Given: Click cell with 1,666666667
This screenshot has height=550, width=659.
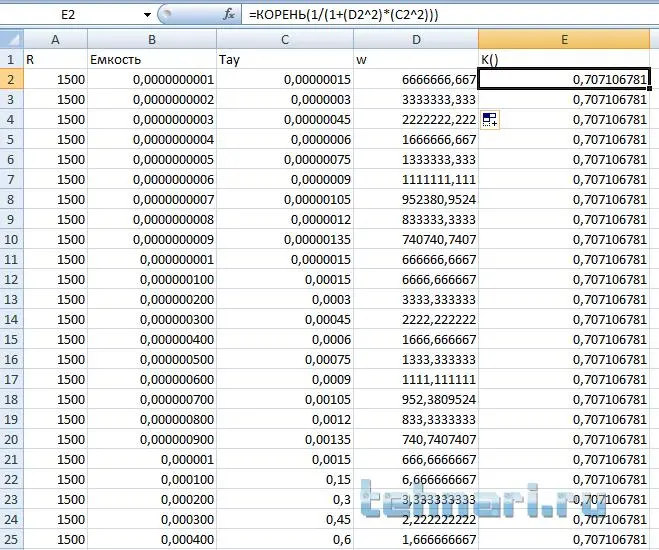Looking at the screenshot, I should [416, 539].
